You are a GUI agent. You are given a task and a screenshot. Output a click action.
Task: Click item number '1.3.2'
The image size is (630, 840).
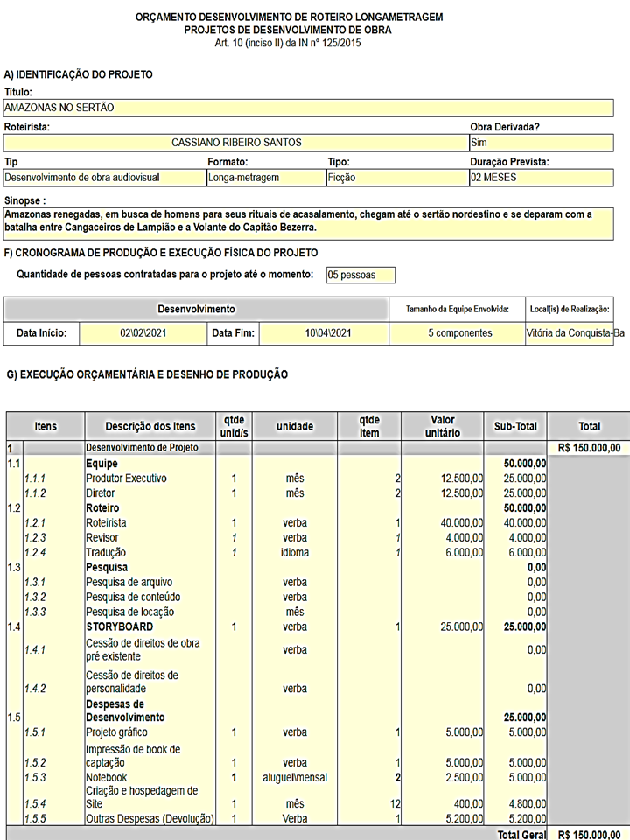35,598
